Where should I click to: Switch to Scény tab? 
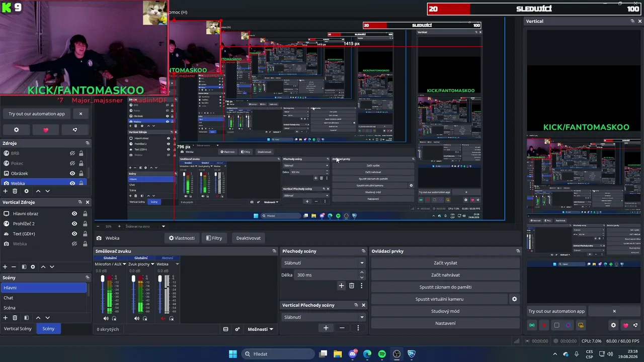[48, 329]
